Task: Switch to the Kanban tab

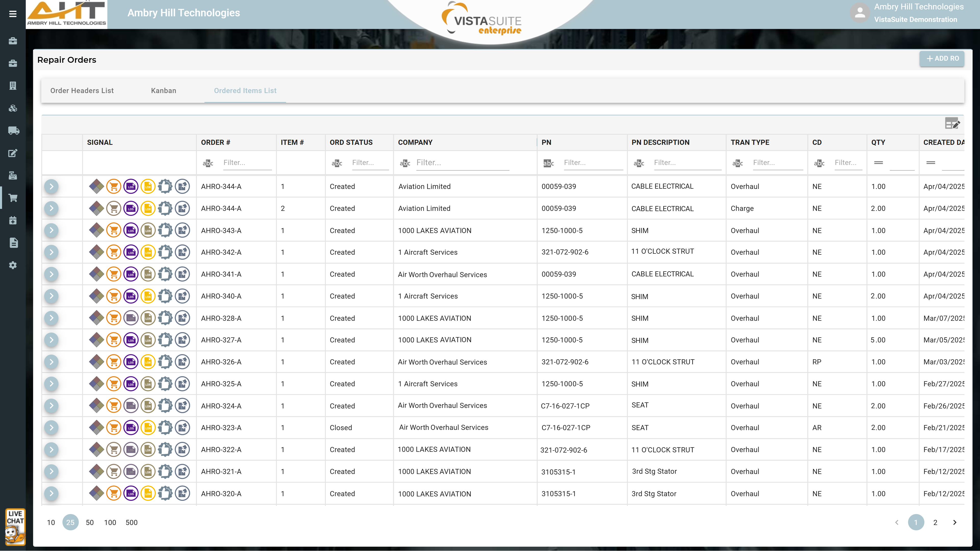Action: pos(164,91)
